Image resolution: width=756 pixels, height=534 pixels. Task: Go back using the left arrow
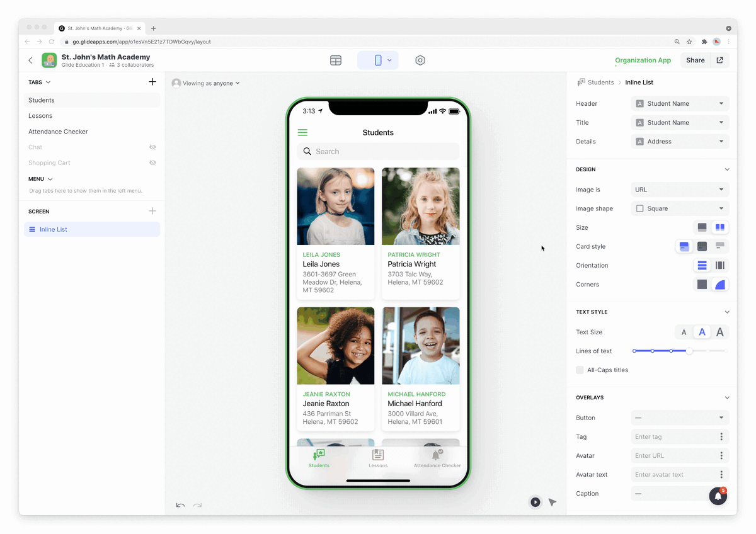click(30, 60)
